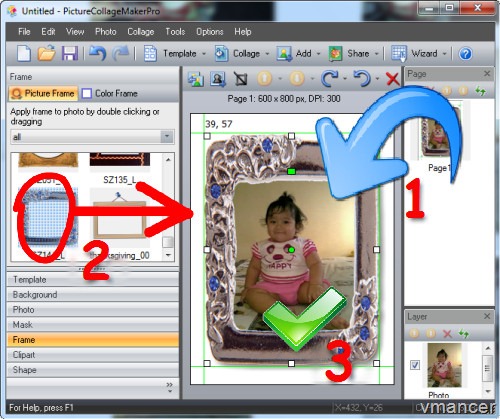Open dropdown arrow beside counterclockwise rotate icon

377,79
